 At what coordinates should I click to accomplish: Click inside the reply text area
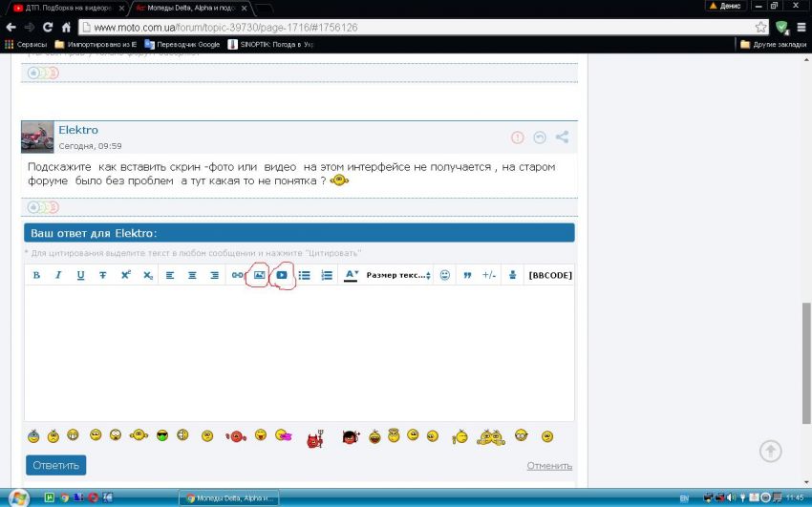pyautogui.click(x=299, y=353)
